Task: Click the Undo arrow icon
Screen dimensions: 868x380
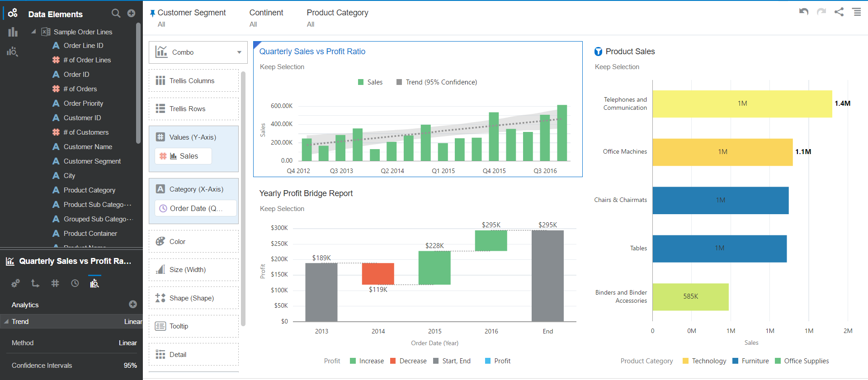Action: click(x=803, y=12)
